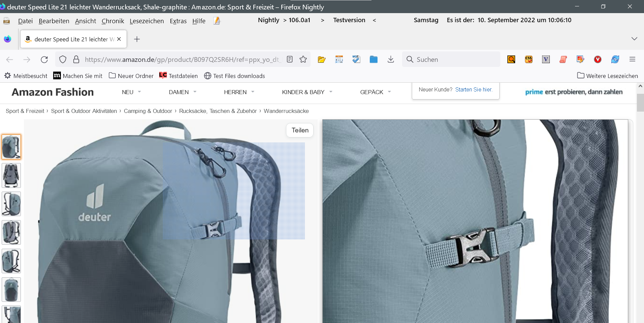The image size is (644, 323).
Task: Open the Lesezeichen menu
Action: pyautogui.click(x=147, y=21)
